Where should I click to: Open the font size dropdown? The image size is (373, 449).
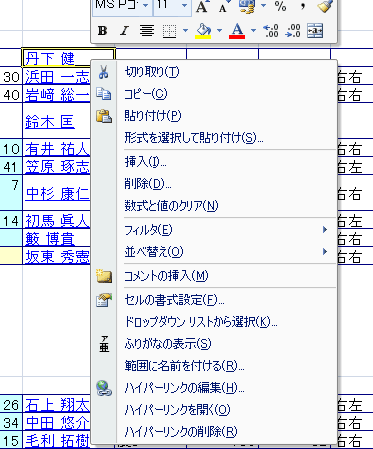[184, 6]
